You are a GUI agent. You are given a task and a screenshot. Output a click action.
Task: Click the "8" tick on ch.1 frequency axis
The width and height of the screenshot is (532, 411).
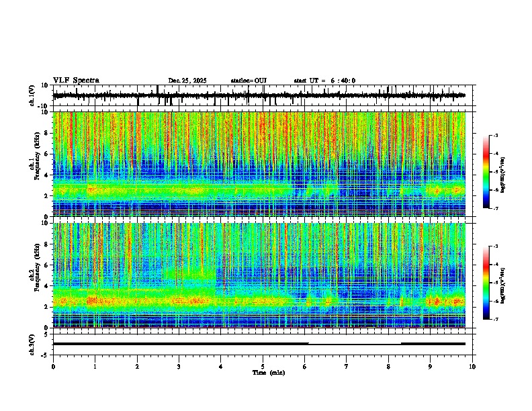point(47,133)
